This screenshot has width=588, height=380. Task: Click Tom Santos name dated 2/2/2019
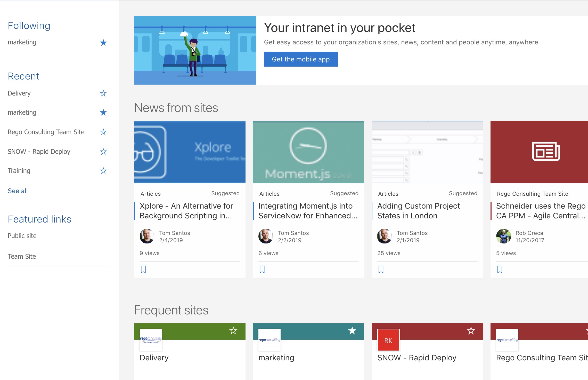293,233
